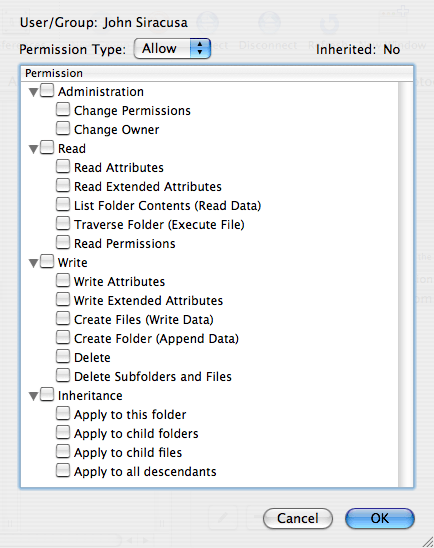This screenshot has height=548, width=434.
Task: Confirm with the OK button
Action: tap(380, 518)
